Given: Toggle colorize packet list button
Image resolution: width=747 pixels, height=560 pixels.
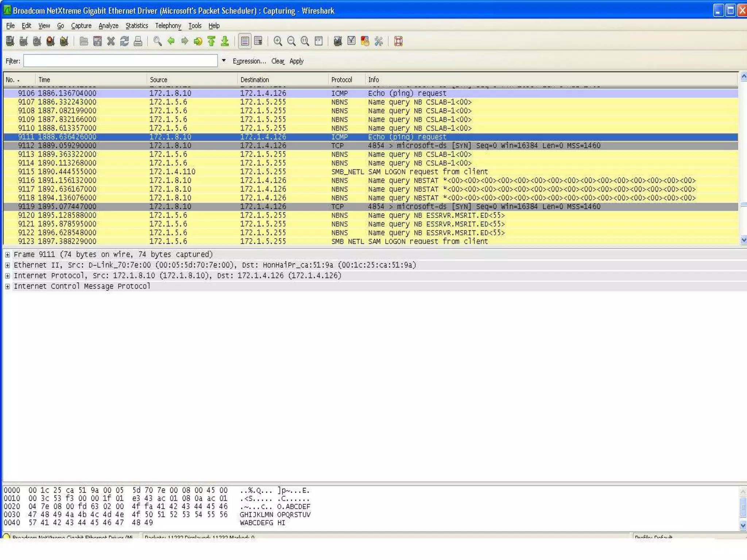Looking at the screenshot, I should click(x=245, y=41).
